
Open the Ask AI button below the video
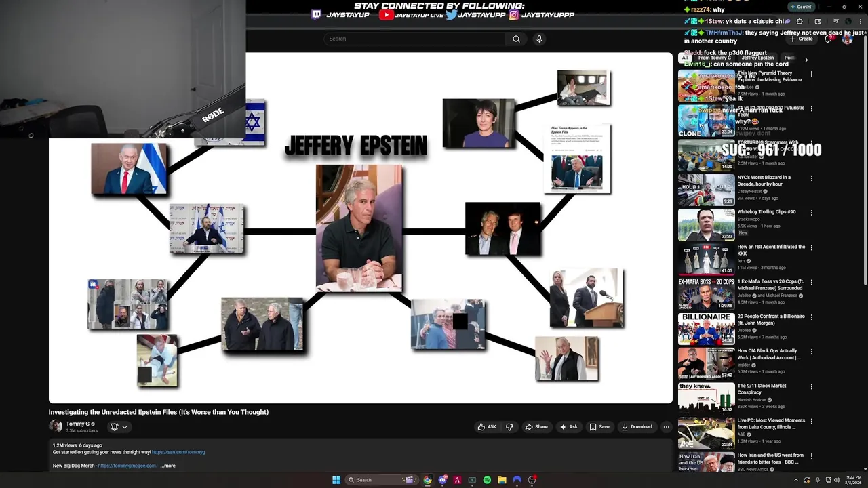click(x=568, y=427)
